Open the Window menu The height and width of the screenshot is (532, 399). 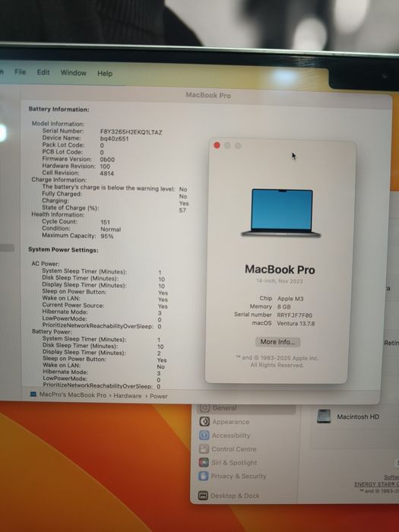tap(73, 73)
